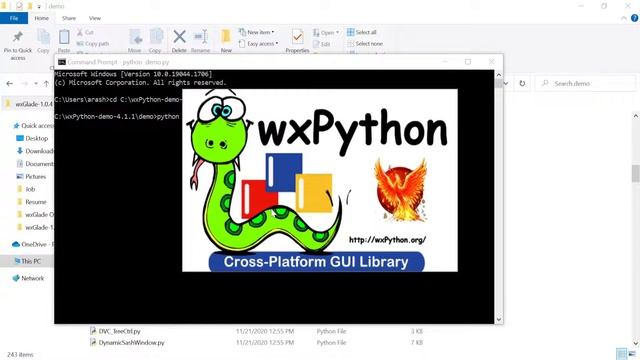Switch to the Home ribbon tab
Image resolution: width=640 pixels, height=360 pixels.
pyautogui.click(x=42, y=18)
